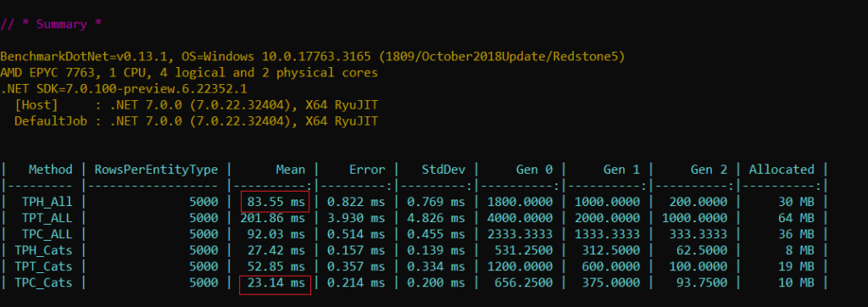This screenshot has width=868, height=307.
Task: Click the 27.42 ms mean value
Action: [275, 250]
